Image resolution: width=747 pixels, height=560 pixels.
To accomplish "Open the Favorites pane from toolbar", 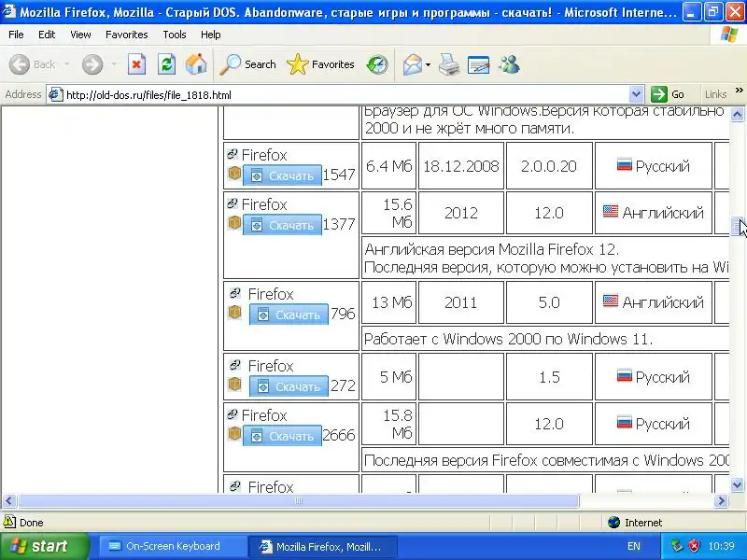I will pyautogui.click(x=320, y=64).
